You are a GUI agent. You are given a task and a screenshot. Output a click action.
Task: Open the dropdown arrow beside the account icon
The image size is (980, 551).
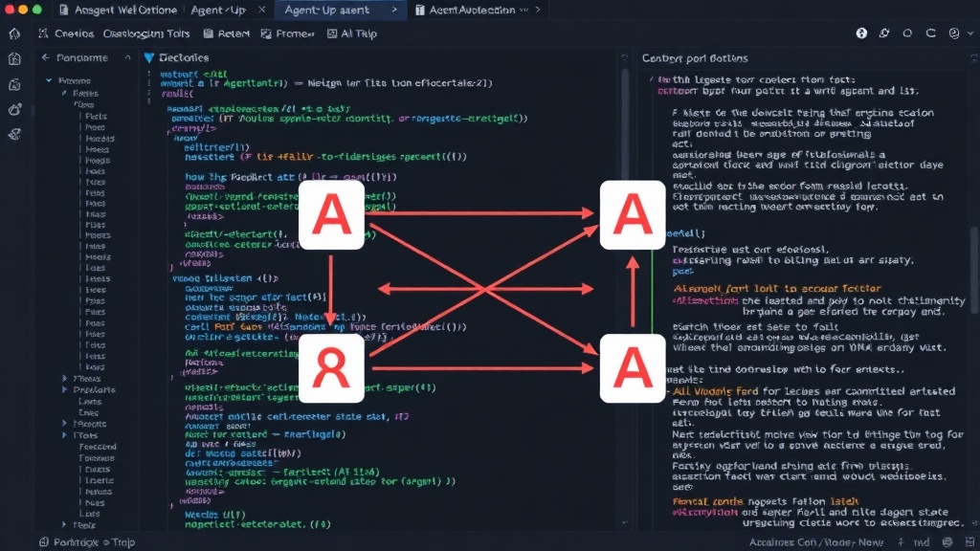click(x=970, y=33)
